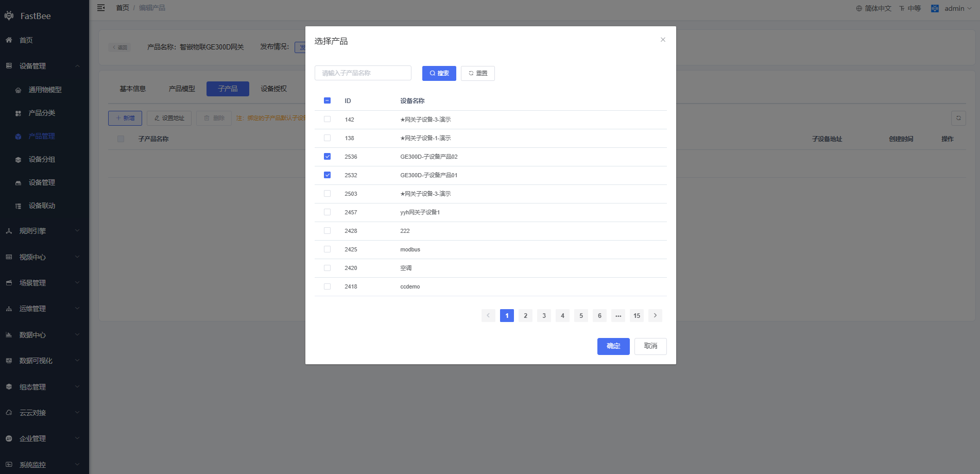The image size is (980, 474).
Task: Click the 设备管理 parent menu icon
Action: 9,65
